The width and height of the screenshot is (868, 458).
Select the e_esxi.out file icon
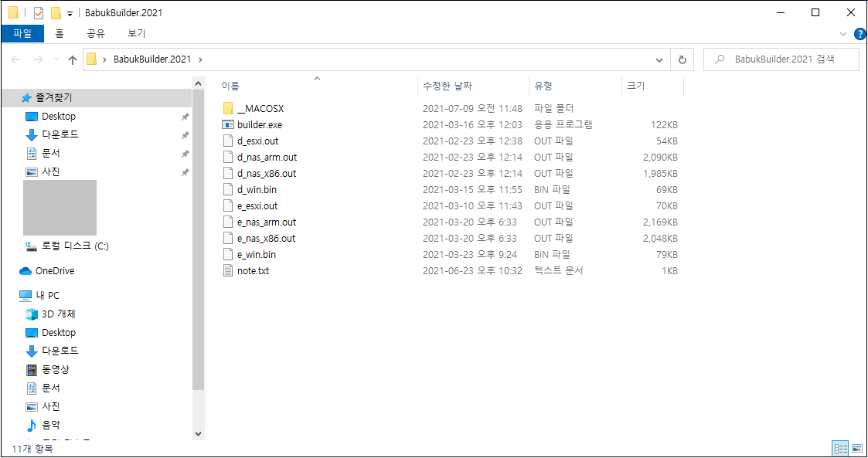click(x=228, y=205)
